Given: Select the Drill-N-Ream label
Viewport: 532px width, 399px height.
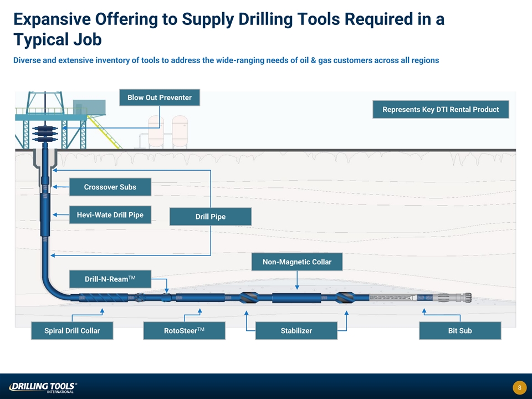Looking at the screenshot, I should 110,279.
